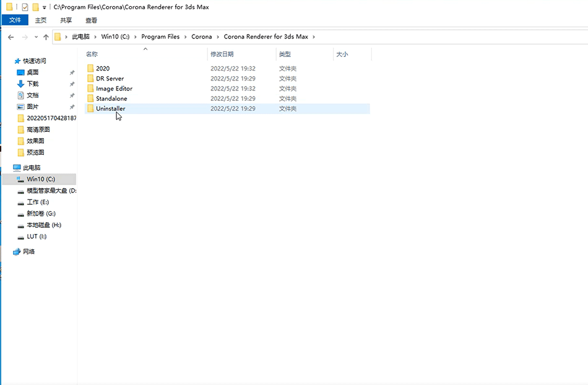588x385 pixels.
Task: Expand the chevron after Corona breadcrumb
Action: pos(217,37)
